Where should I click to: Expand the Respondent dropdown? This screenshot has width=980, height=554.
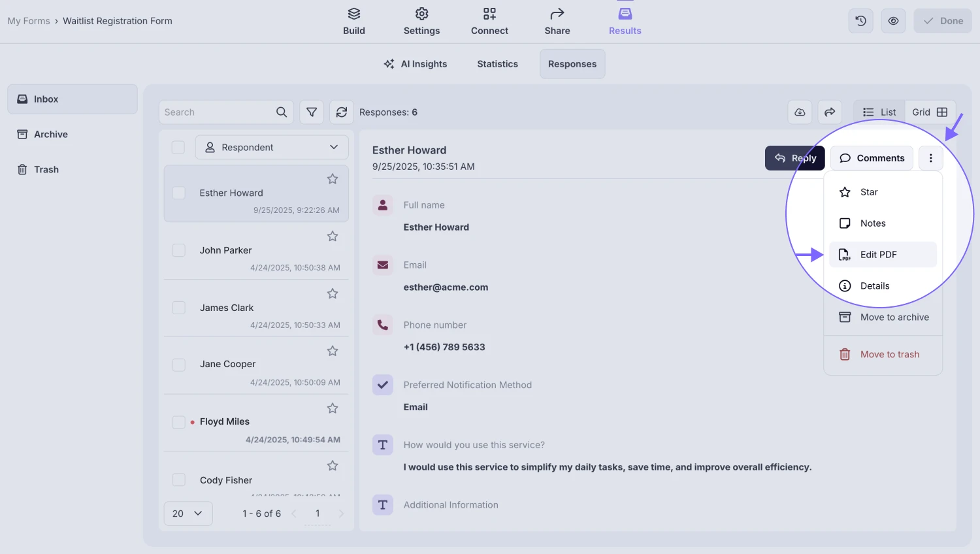pyautogui.click(x=272, y=148)
